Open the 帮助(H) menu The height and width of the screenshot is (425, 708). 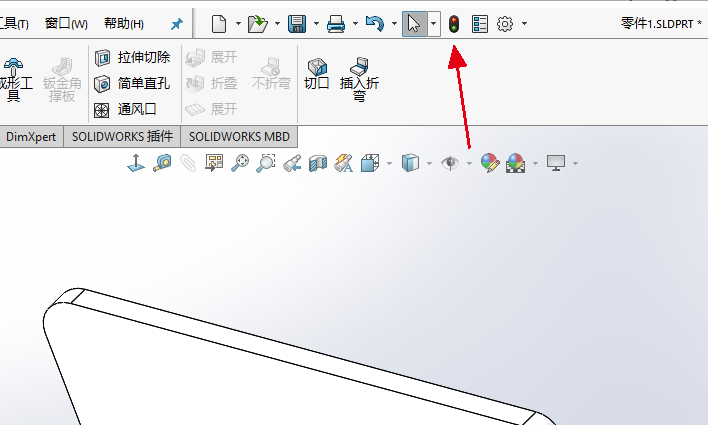(x=124, y=23)
